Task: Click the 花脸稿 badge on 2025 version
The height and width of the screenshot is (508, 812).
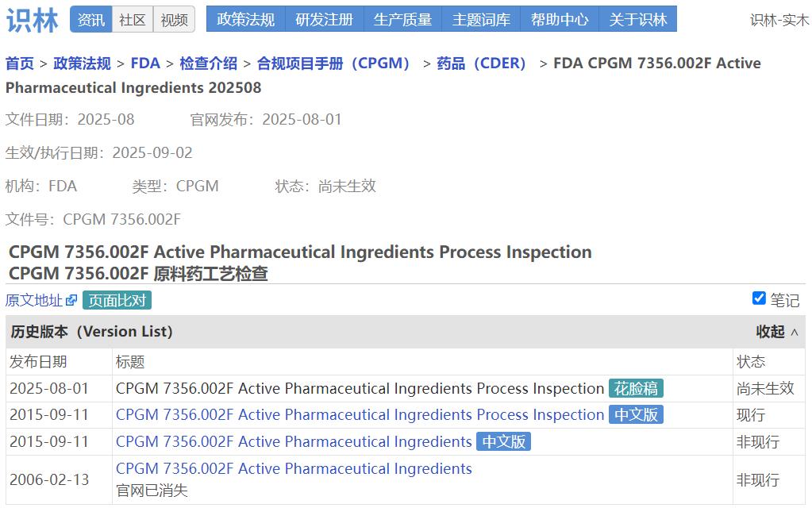Action: (636, 389)
